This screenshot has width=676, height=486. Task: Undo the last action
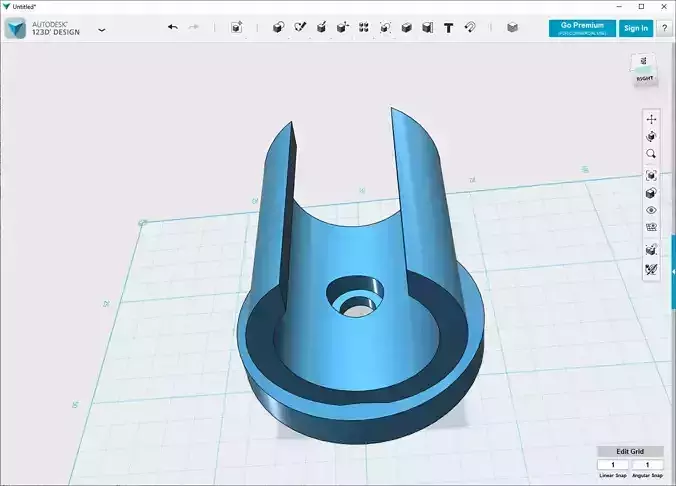(173, 27)
